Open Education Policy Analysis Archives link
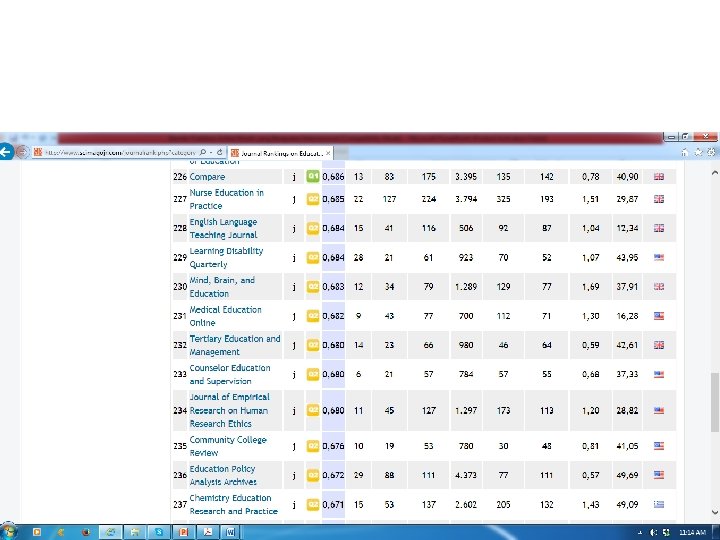 click(x=223, y=475)
